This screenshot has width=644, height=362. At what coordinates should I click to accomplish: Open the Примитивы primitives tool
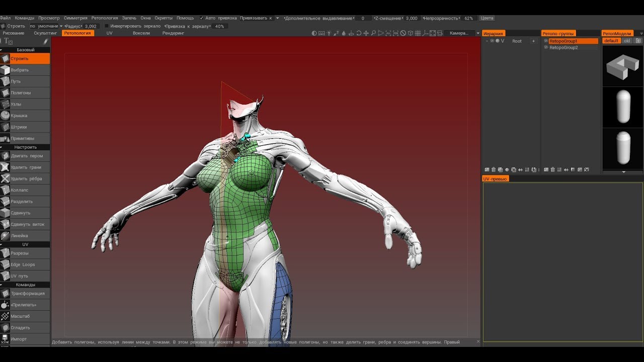tap(25, 138)
